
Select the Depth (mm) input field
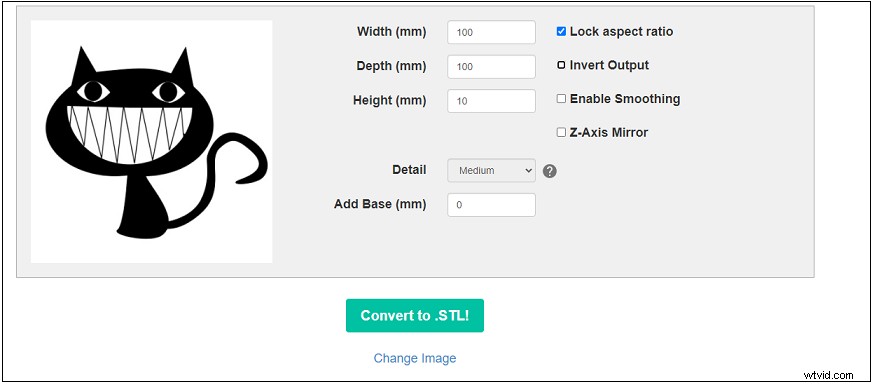[492, 66]
